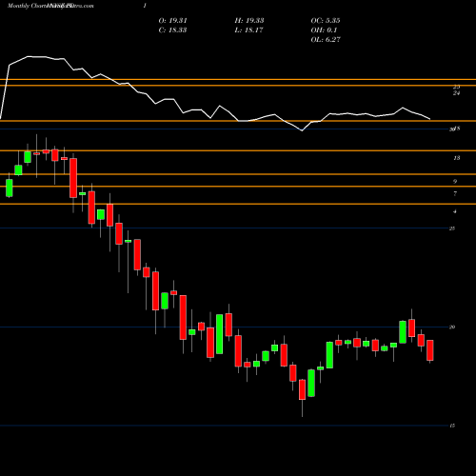Click the open value O: 19.31
The width and height of the screenshot is (476, 476).
coord(173,21)
